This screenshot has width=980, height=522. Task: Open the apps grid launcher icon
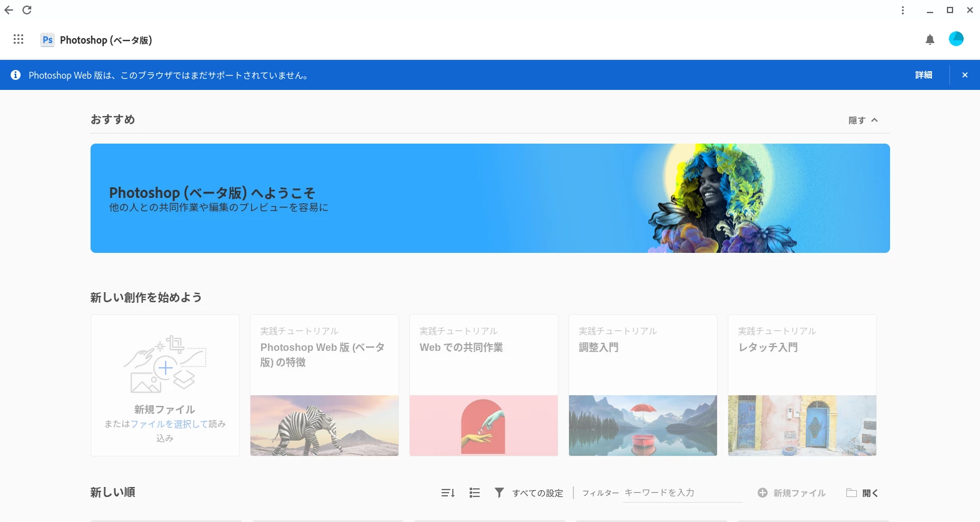[x=19, y=39]
